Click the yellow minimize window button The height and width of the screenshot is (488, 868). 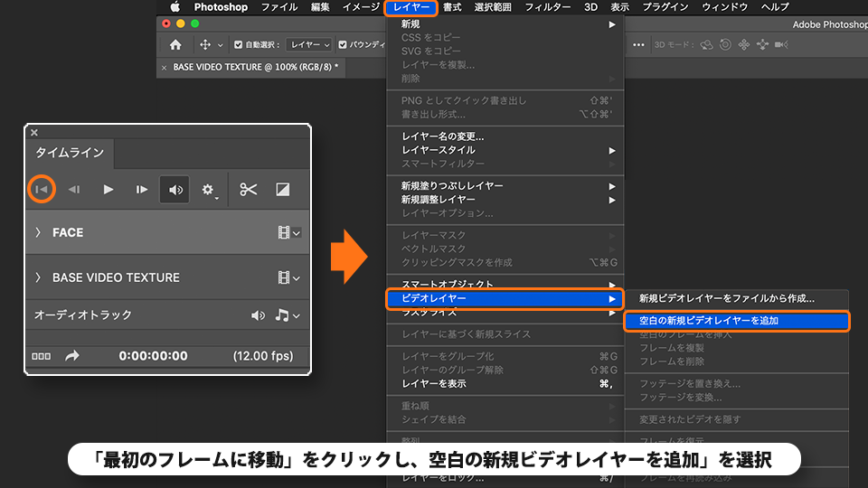point(181,23)
